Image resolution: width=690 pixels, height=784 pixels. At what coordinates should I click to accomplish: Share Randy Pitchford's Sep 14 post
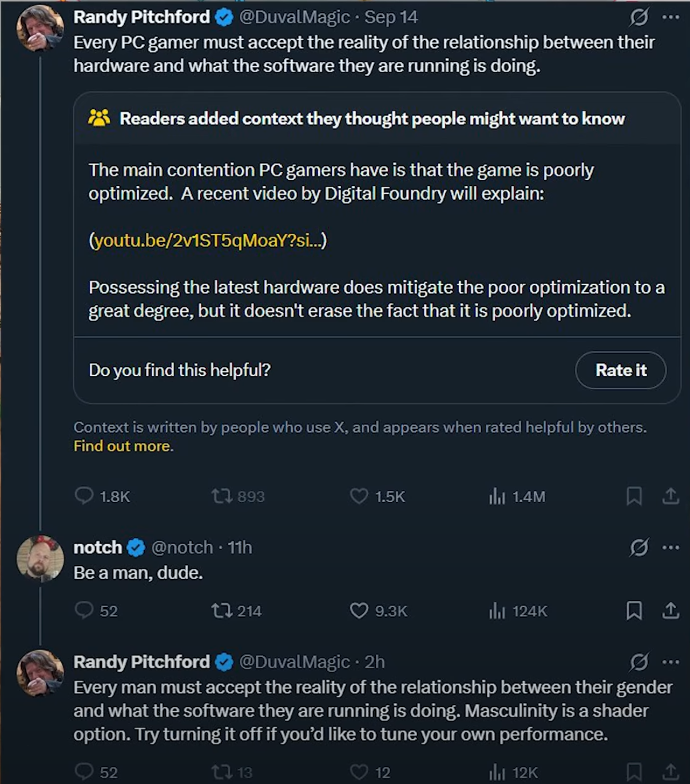click(671, 496)
